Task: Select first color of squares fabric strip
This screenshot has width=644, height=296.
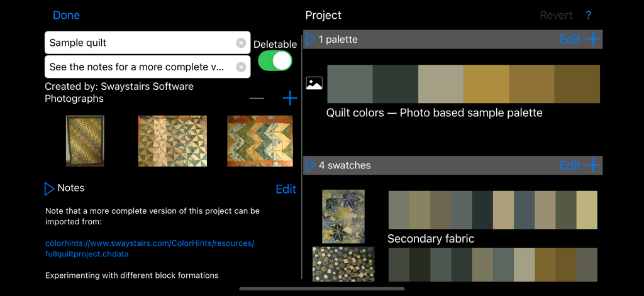Action: click(399, 265)
